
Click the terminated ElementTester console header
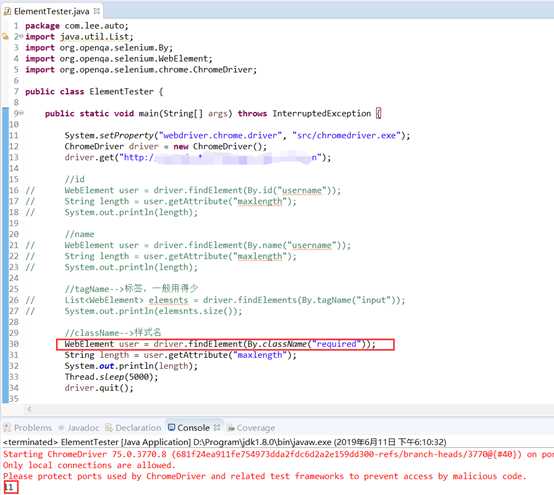225,442
